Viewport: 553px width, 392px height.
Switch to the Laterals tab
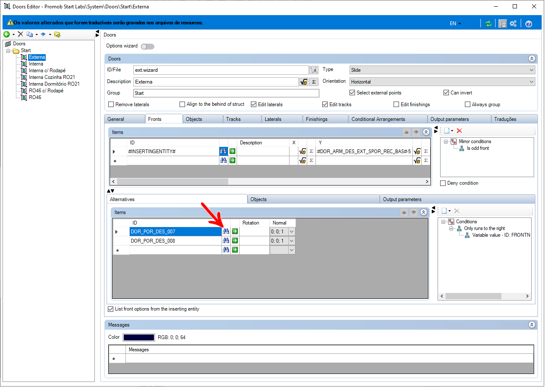click(x=282, y=119)
